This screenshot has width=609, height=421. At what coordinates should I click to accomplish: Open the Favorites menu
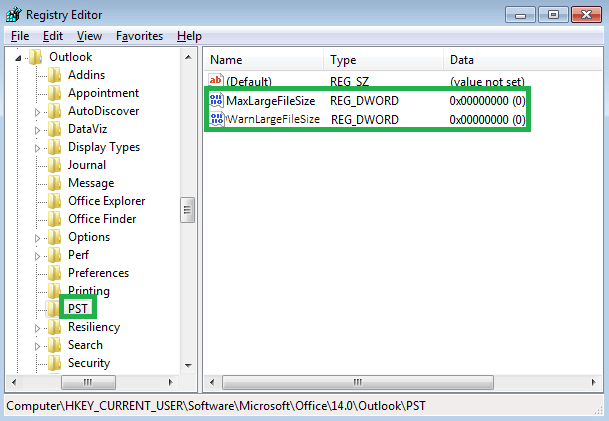[139, 36]
